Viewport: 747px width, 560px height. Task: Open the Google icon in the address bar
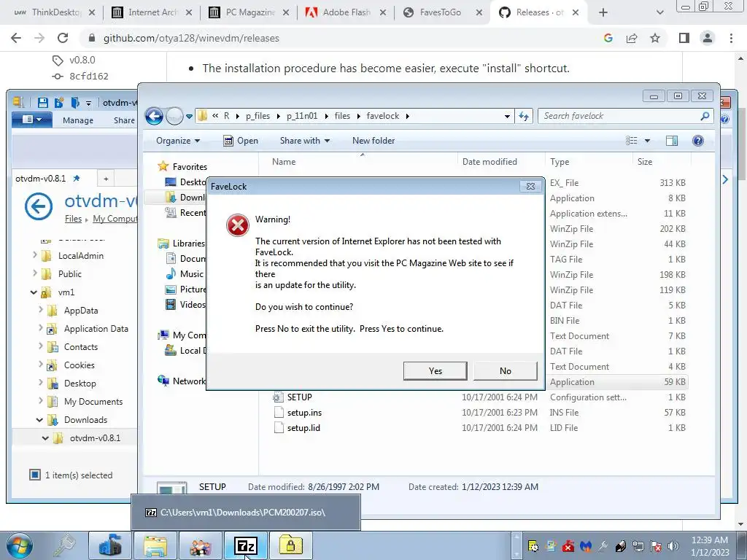[608, 38]
